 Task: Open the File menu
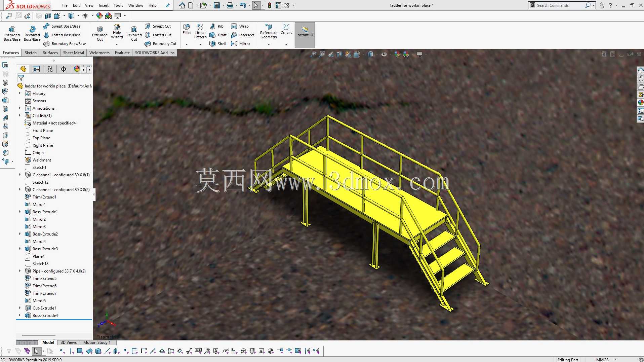[x=65, y=5]
